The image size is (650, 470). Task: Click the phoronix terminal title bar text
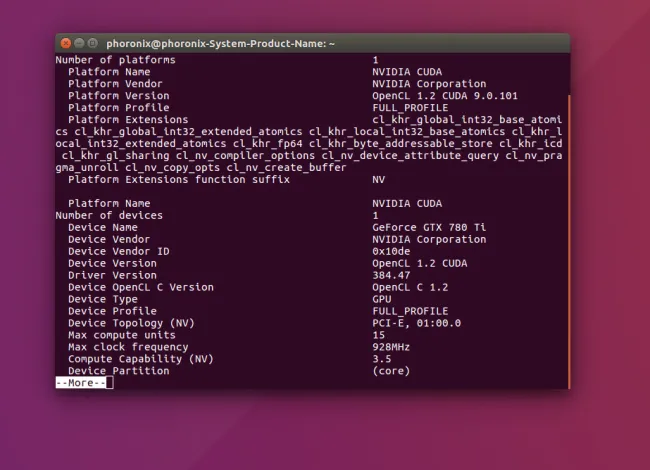click(x=220, y=43)
